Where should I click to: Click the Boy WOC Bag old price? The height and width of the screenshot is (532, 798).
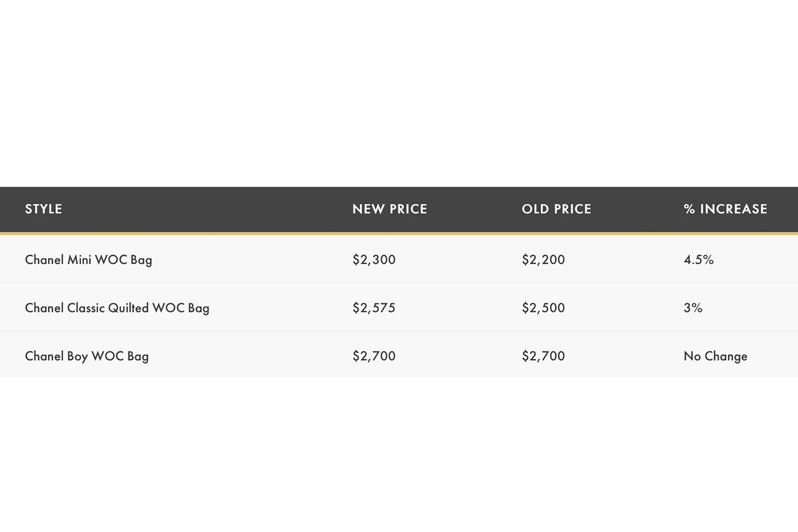point(543,356)
